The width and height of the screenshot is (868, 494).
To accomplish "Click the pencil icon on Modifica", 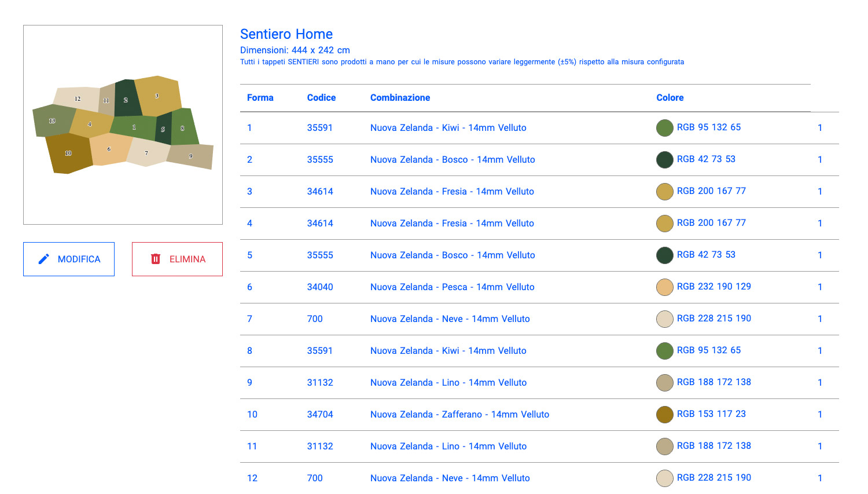I will [x=43, y=259].
